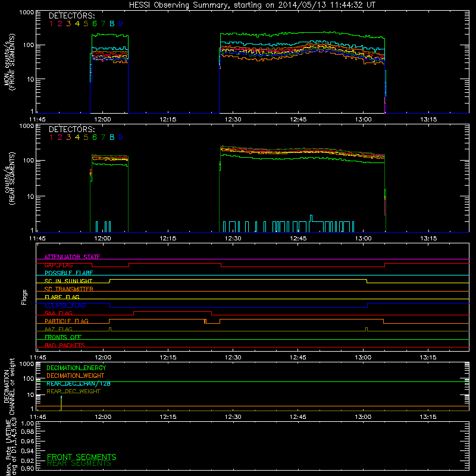The image size is (476, 476).
Task: Select detector 6 number in rear segments legend
Action: pos(95,137)
